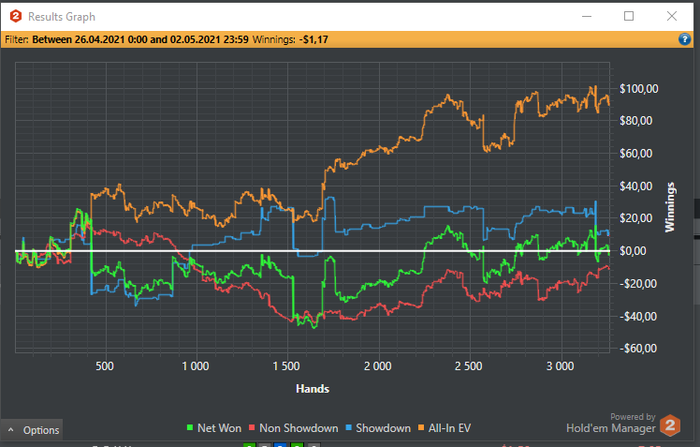
Task: Click the Powered by Hold'em Manager text
Action: pyautogui.click(x=611, y=423)
